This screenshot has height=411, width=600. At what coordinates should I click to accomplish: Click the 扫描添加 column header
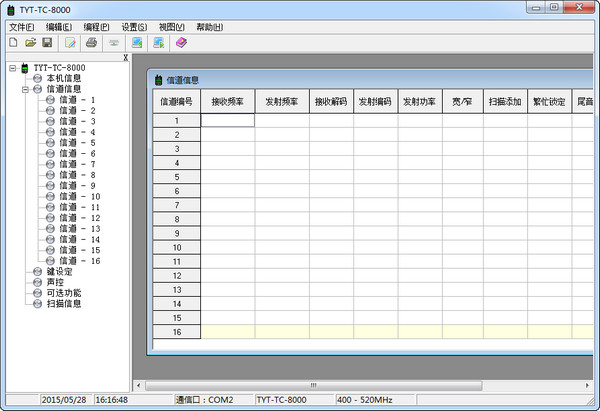[505, 101]
